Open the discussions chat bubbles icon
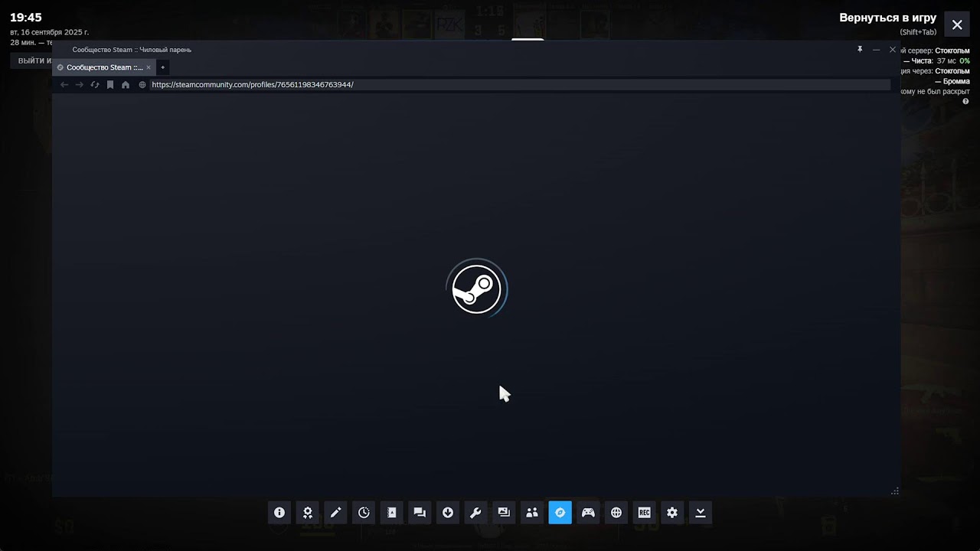The image size is (980, 551). click(420, 513)
